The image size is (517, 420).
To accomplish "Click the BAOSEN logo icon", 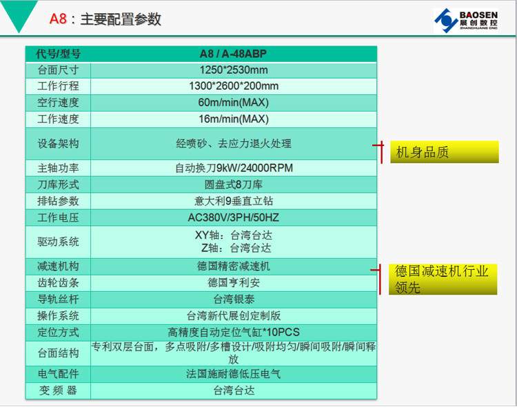I will click(x=445, y=19).
